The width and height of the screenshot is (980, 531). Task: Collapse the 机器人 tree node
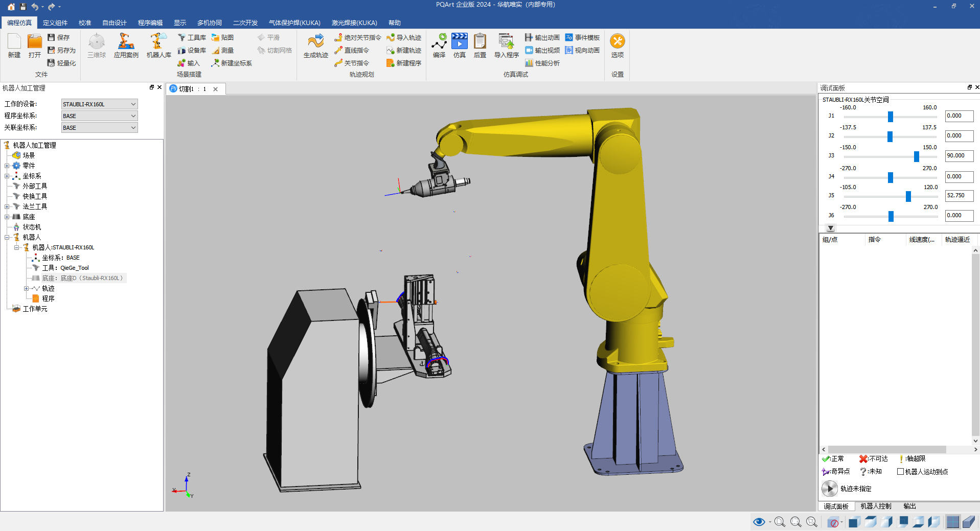pyautogui.click(x=7, y=237)
